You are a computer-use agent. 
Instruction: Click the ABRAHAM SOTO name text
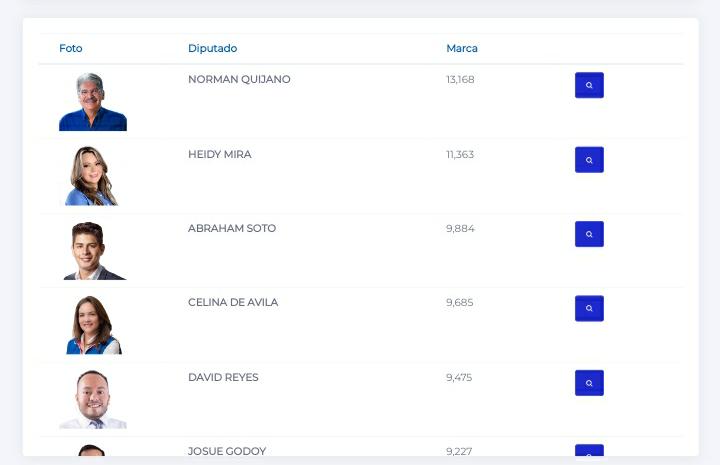[x=232, y=228]
